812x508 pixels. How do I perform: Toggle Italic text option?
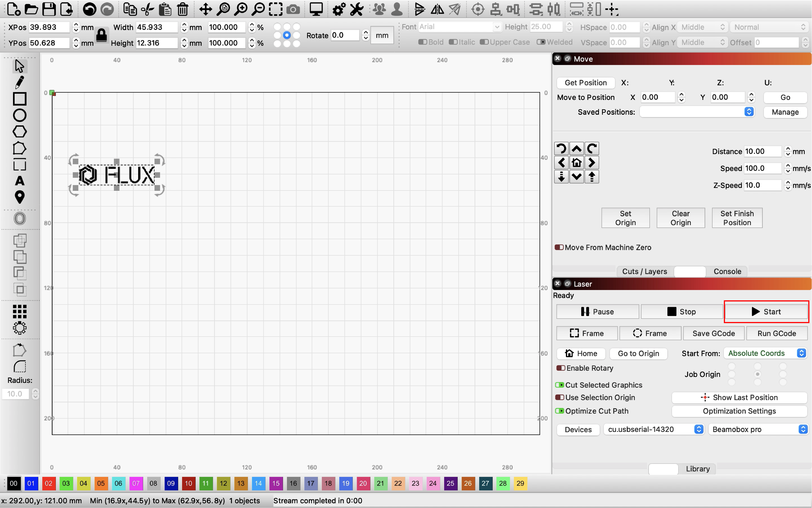453,42
